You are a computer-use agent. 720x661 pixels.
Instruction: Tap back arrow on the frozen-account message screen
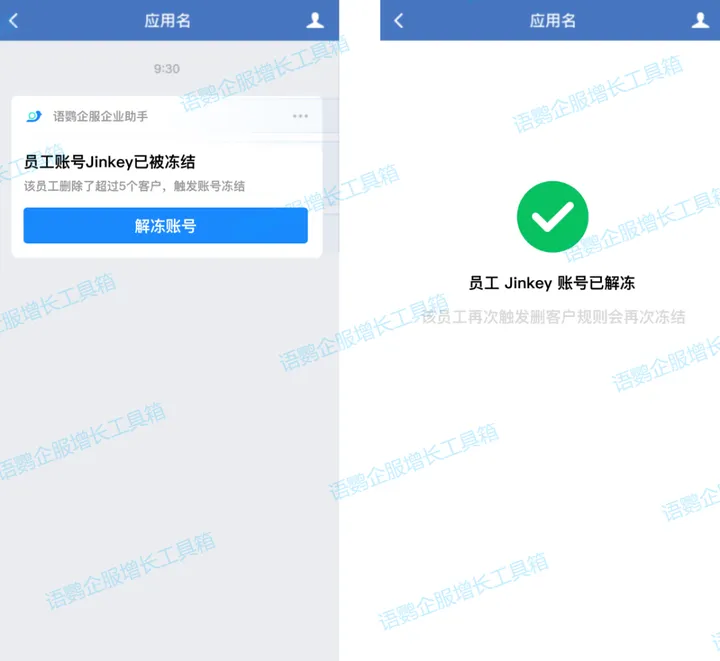click(x=14, y=20)
